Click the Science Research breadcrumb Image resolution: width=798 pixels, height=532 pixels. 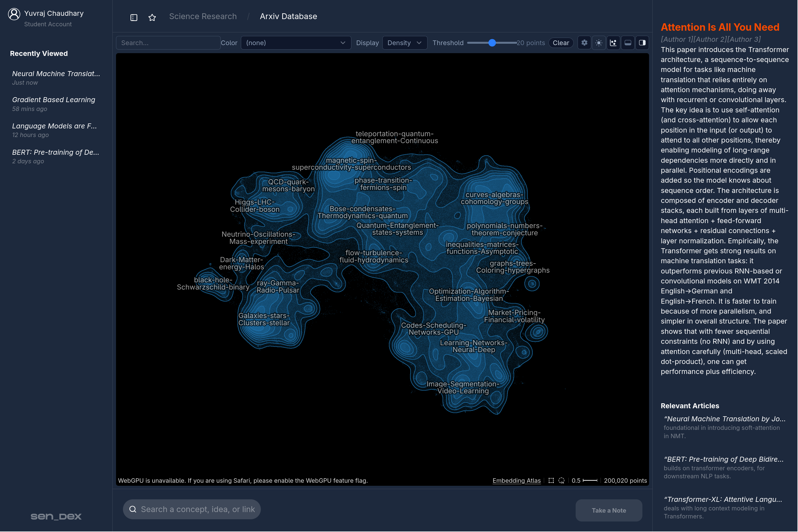tap(203, 16)
